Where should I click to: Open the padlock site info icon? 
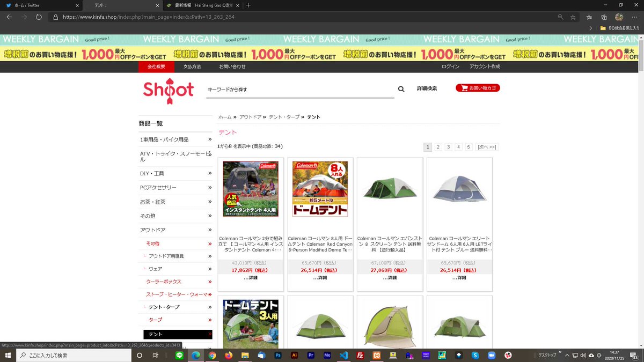56,17
